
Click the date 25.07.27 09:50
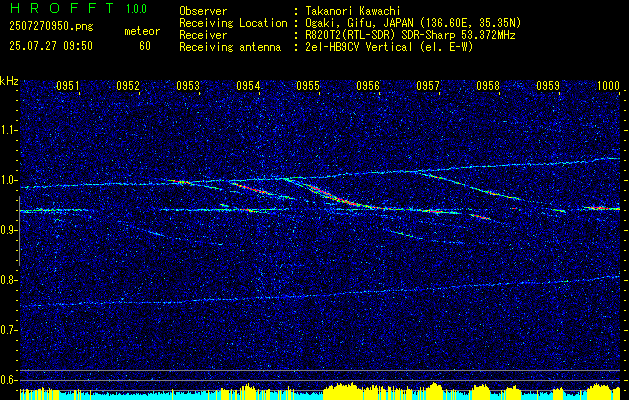click(51, 46)
